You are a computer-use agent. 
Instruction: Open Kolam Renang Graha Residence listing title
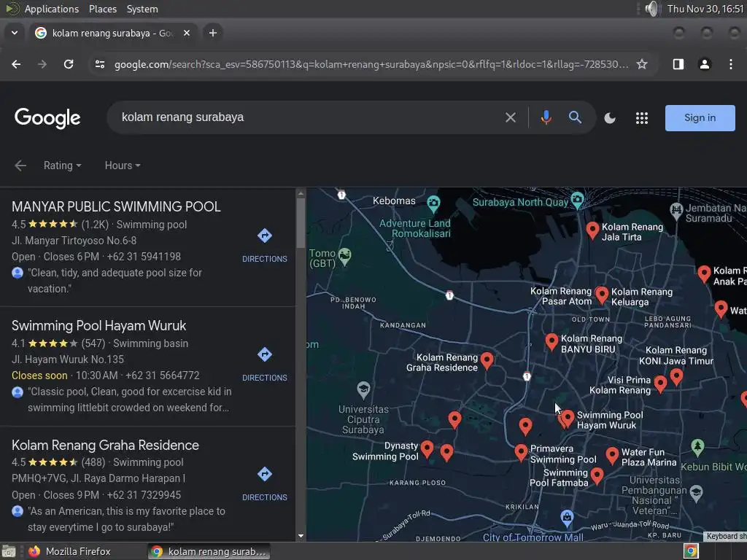tap(105, 446)
